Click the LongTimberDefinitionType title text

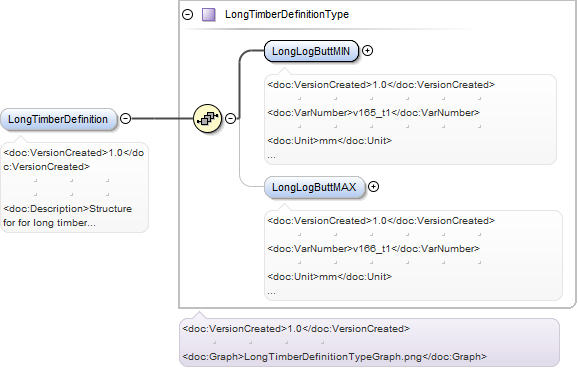coord(287,14)
